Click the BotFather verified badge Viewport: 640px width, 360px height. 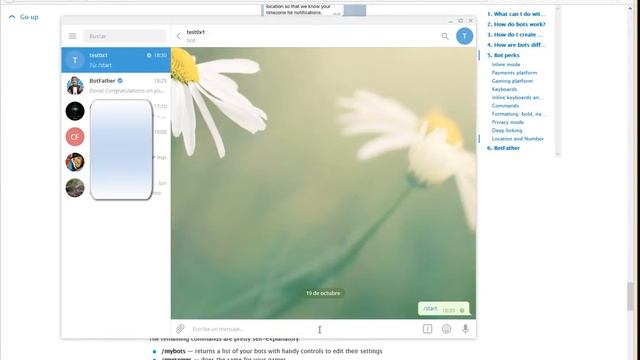point(120,81)
